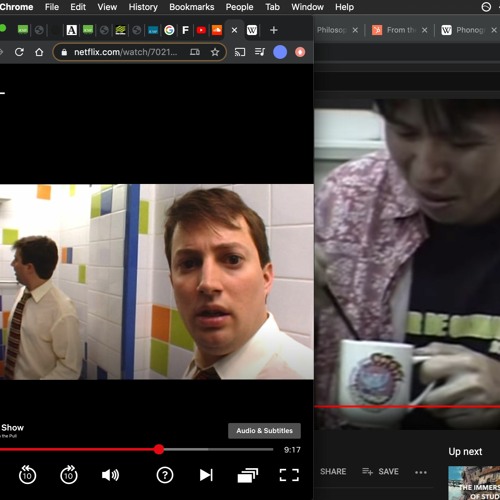Click the orange extension icon in toolbar
This screenshot has width=500, height=500.
tap(300, 52)
